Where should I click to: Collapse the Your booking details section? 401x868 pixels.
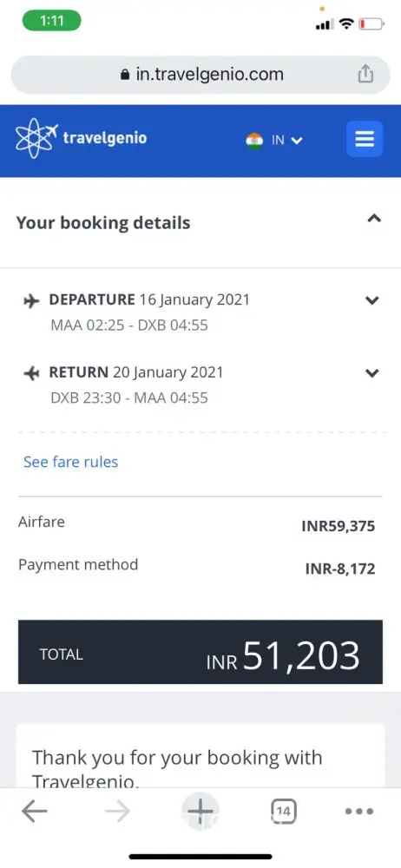pyautogui.click(x=374, y=218)
